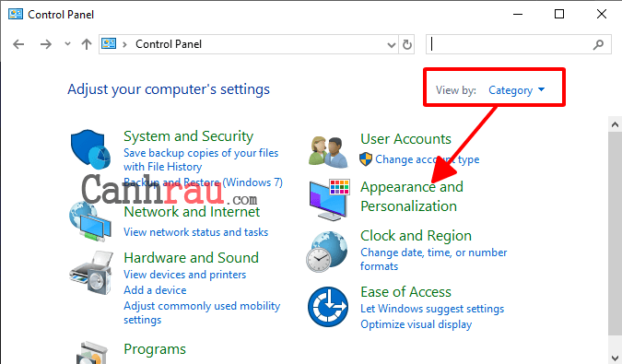Go up one folder level arrow
The width and height of the screenshot is (622, 364).
86,44
